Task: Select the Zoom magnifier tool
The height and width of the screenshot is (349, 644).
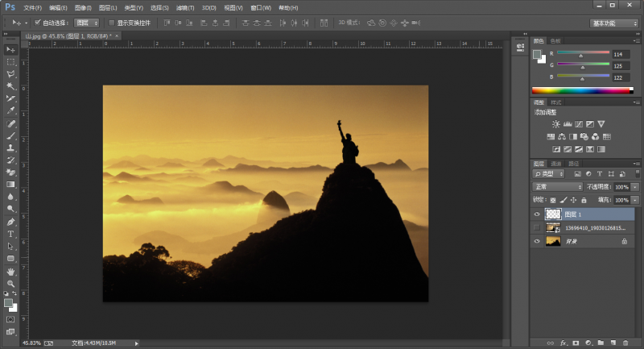Action: coord(10,284)
